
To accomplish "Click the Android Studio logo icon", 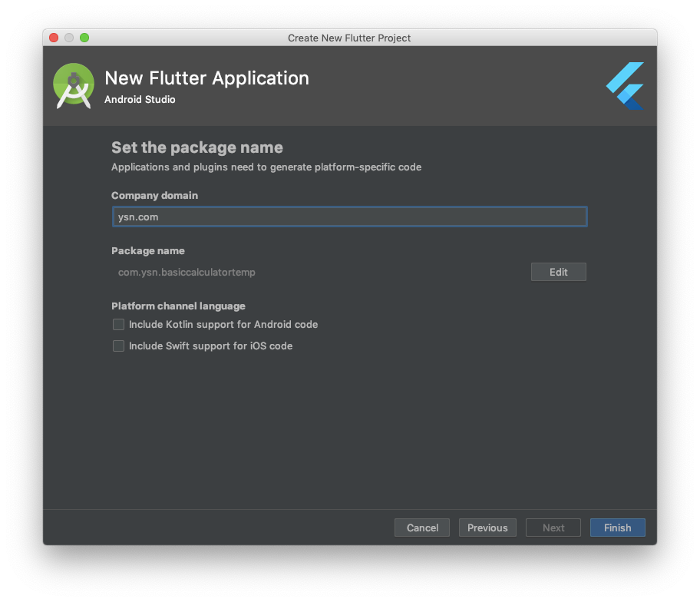I will 74,86.
